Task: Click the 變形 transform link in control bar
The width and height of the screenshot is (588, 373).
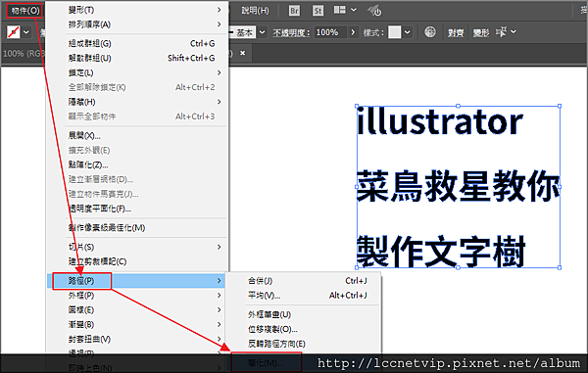Action: pyautogui.click(x=481, y=33)
